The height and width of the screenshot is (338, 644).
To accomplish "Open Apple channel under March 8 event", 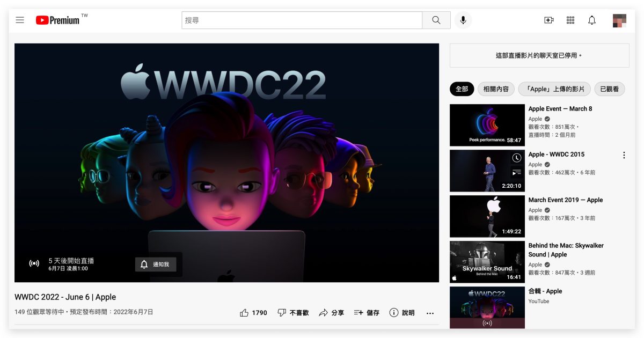I will pyautogui.click(x=535, y=119).
